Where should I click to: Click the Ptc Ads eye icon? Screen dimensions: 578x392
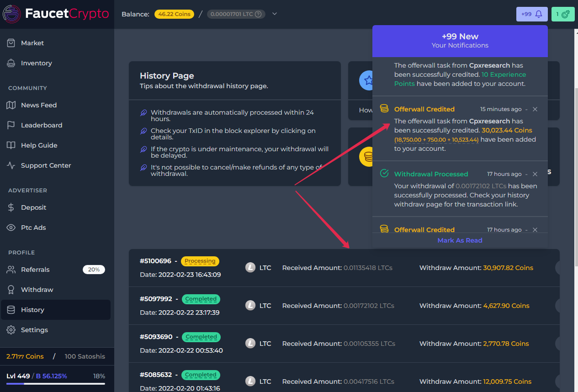pyautogui.click(x=11, y=228)
